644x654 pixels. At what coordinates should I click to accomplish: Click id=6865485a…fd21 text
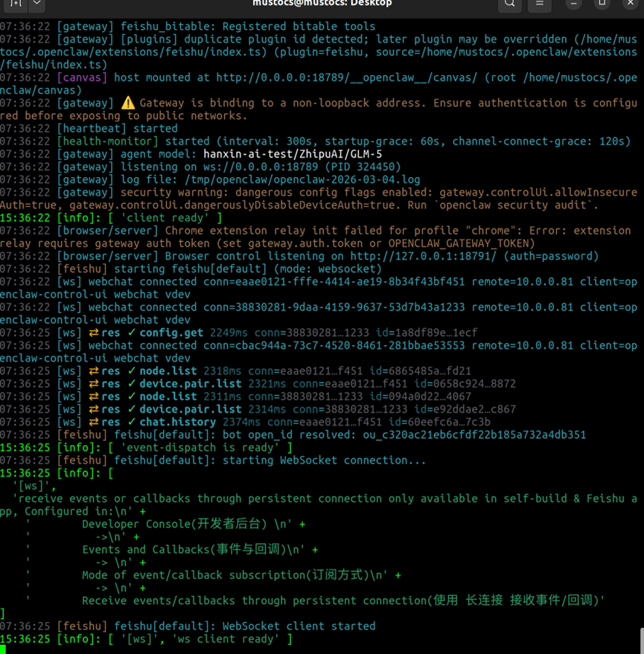click(421, 371)
